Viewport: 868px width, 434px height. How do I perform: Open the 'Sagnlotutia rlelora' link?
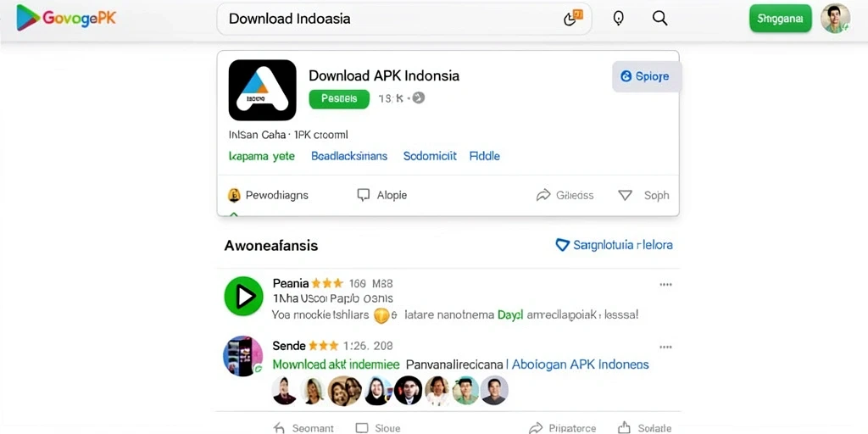click(x=614, y=245)
